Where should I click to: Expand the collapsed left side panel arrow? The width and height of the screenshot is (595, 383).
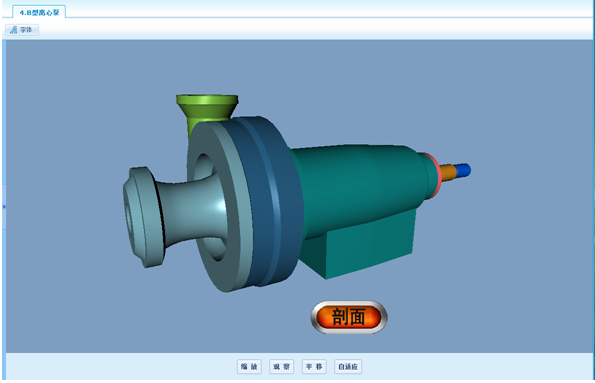coord(4,207)
